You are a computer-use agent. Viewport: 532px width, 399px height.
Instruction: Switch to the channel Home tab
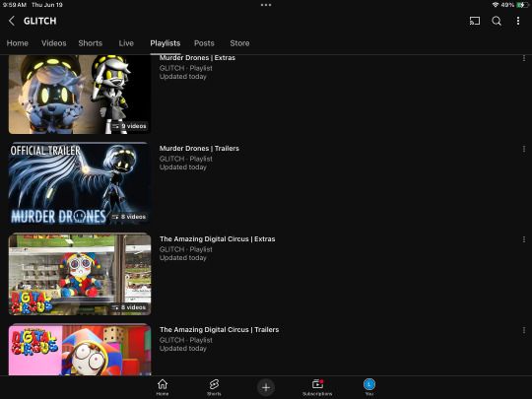pyautogui.click(x=18, y=43)
